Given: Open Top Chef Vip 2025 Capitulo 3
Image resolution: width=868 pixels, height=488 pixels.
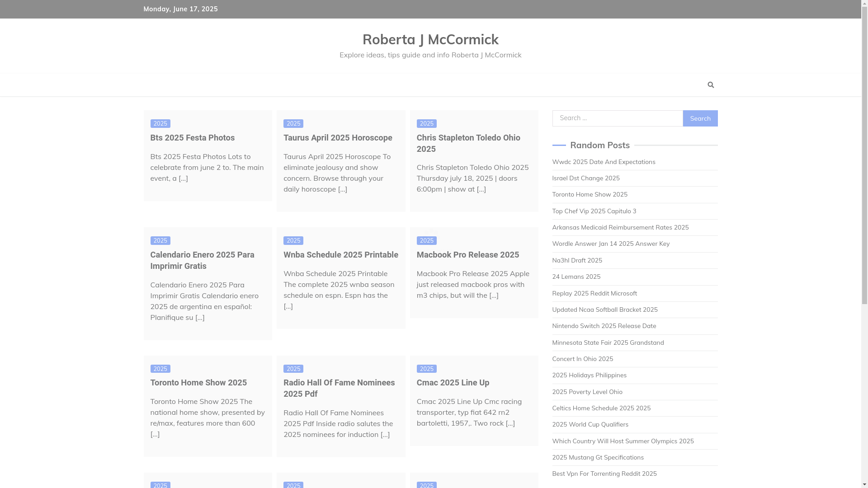Looking at the screenshot, I should 594,211.
